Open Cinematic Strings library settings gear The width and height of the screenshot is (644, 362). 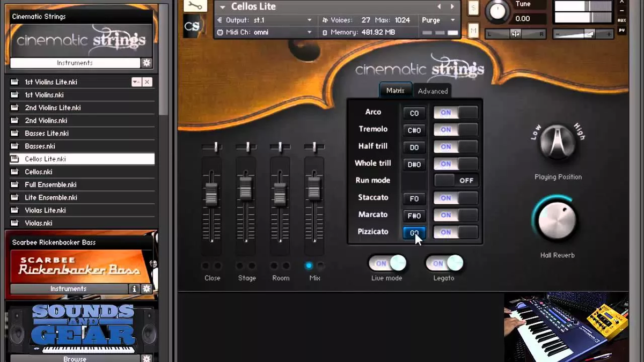coord(147,63)
